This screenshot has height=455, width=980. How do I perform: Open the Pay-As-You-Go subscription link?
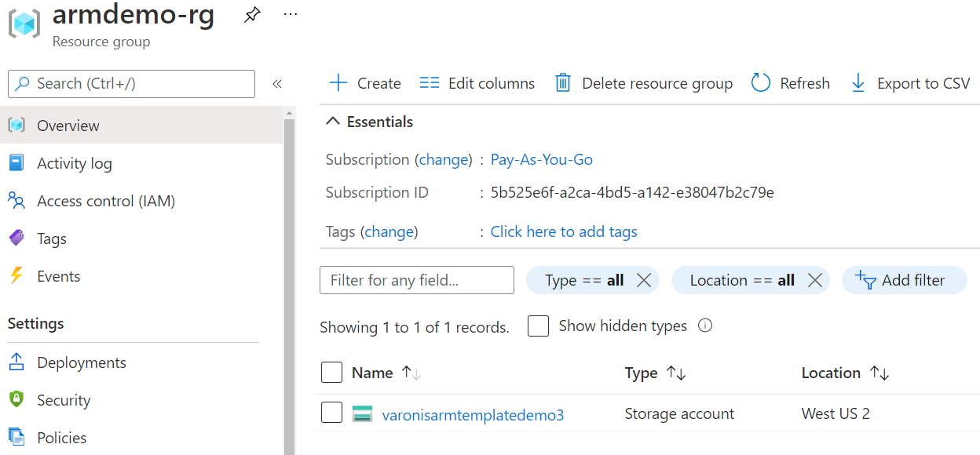[x=542, y=159]
